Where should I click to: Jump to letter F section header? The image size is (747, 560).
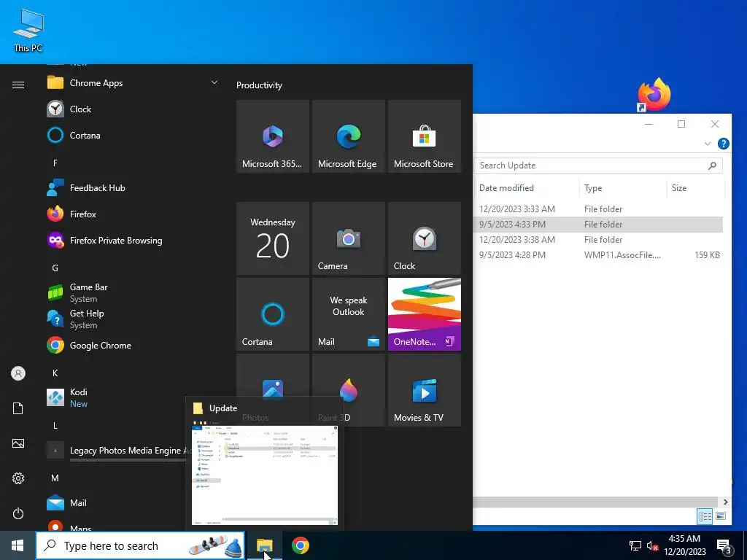tap(55, 163)
